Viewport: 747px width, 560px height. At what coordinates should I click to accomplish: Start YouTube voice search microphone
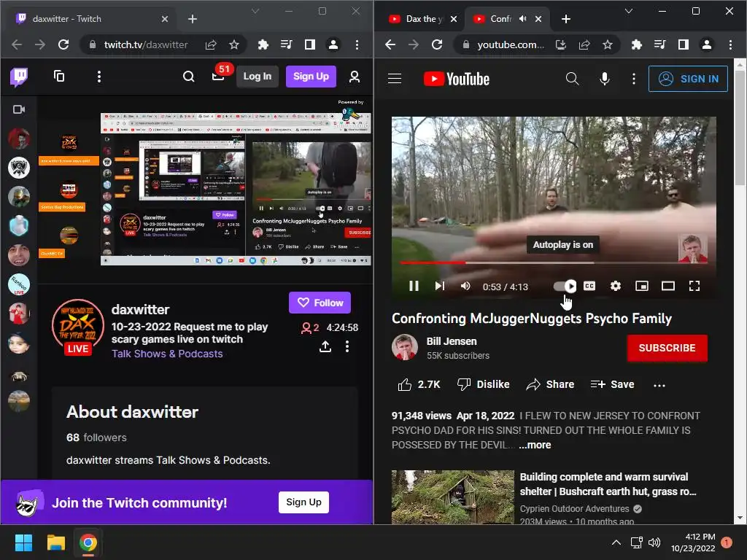[605, 79]
